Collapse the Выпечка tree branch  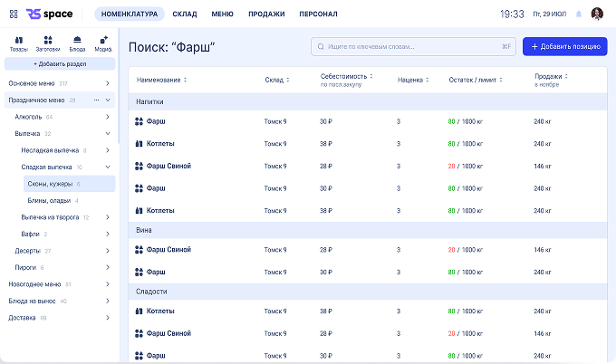(x=108, y=133)
